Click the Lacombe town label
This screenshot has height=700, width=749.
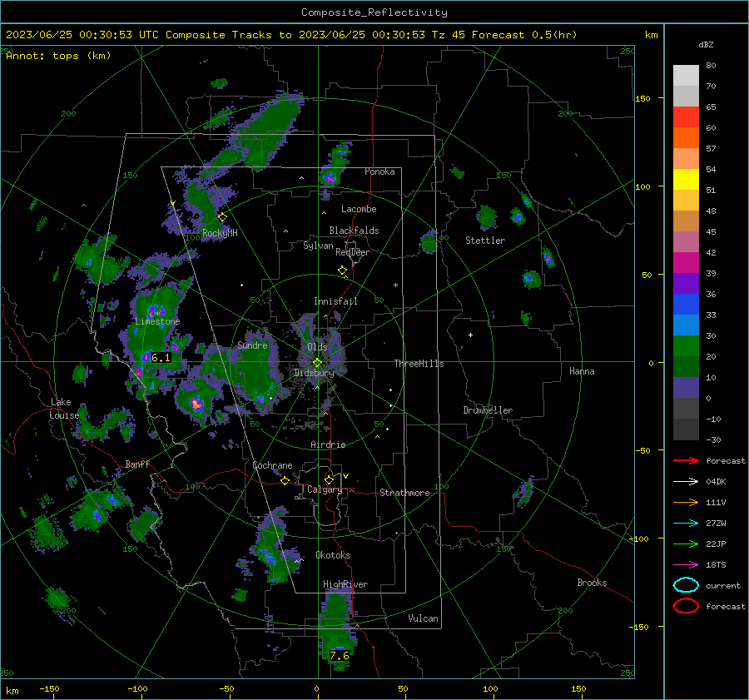click(x=359, y=209)
